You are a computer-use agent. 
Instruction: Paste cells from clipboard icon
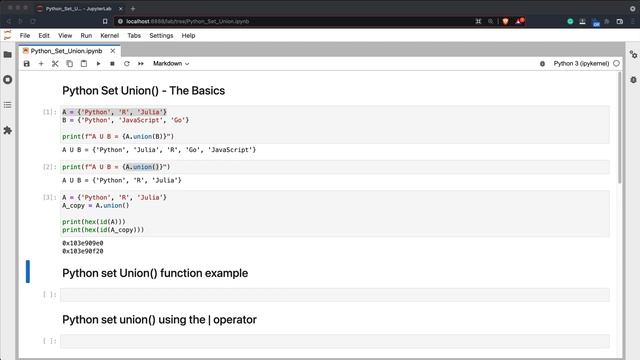pos(84,64)
